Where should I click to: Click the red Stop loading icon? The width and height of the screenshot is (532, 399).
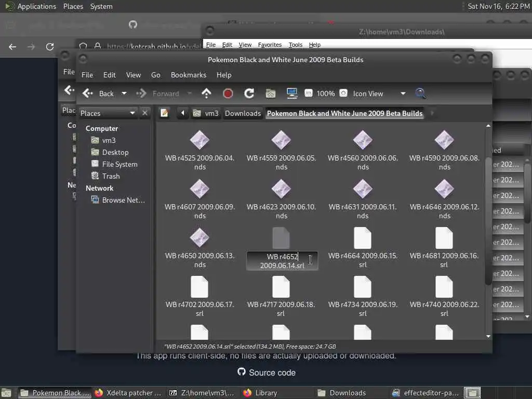(228, 94)
